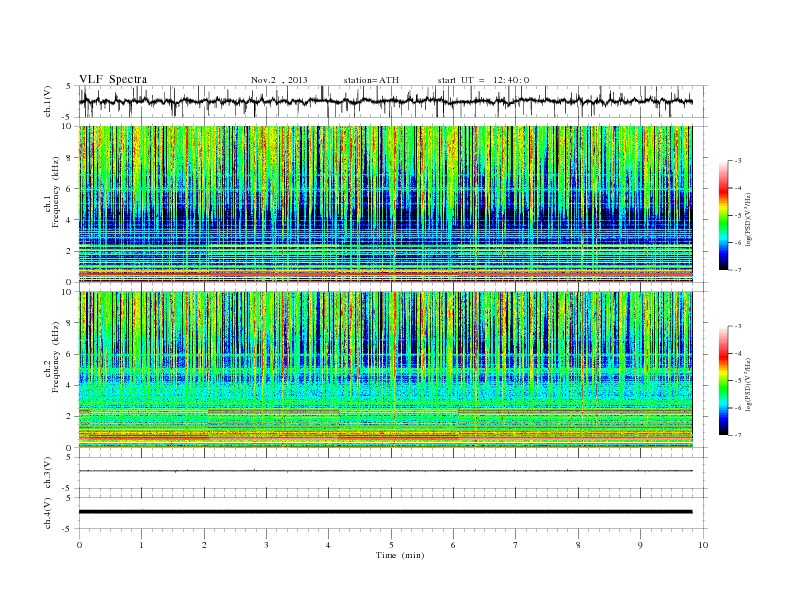
Task: Click the time axis tick label '3'
Action: [266, 545]
